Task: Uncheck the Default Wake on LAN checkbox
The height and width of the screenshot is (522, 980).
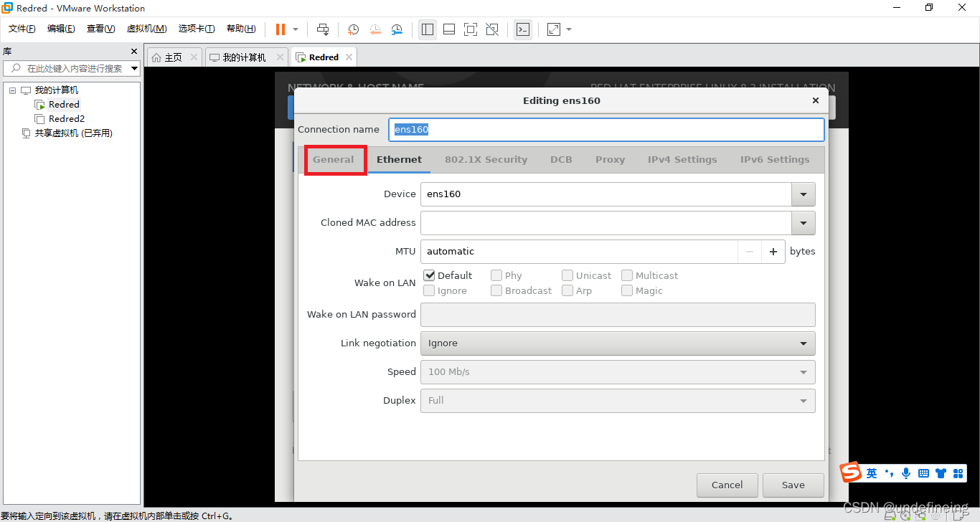Action: pos(429,275)
